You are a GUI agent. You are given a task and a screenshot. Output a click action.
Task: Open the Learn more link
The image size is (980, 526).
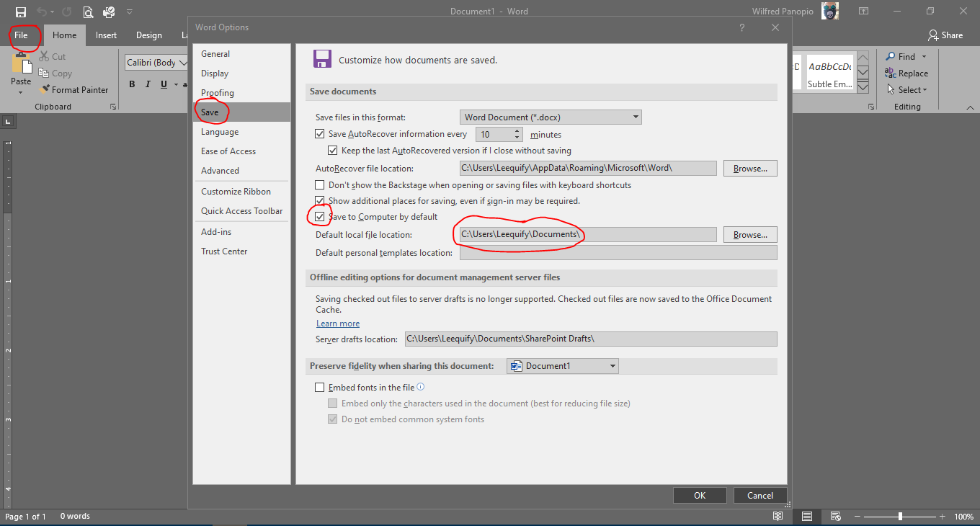tap(338, 324)
